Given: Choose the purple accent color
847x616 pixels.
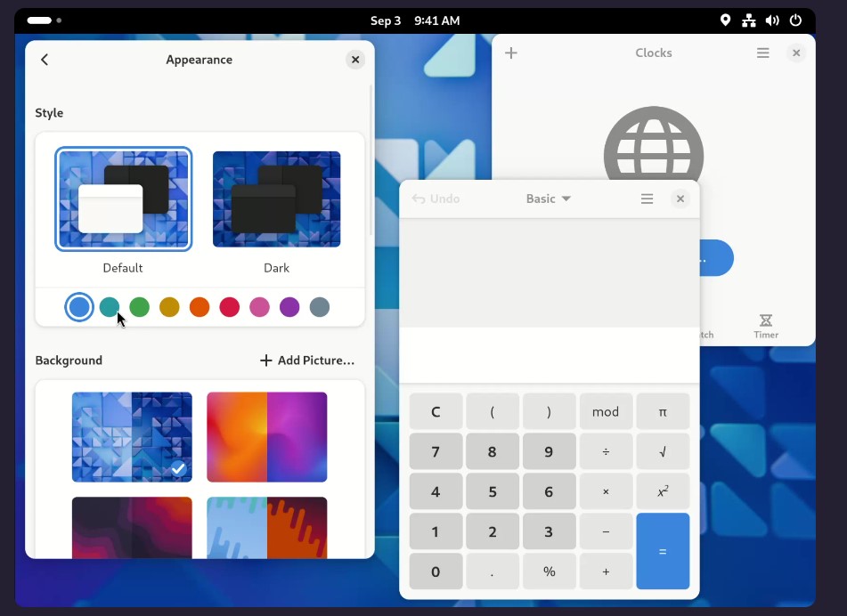Looking at the screenshot, I should [x=289, y=306].
